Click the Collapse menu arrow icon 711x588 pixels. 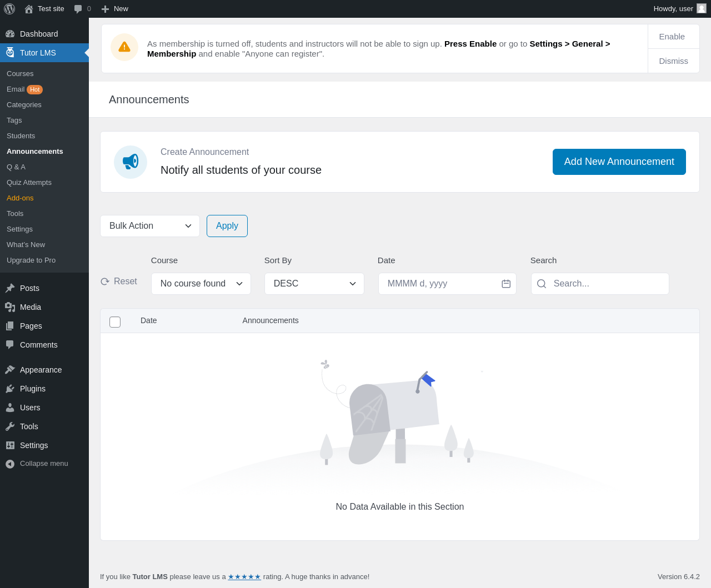click(10, 464)
